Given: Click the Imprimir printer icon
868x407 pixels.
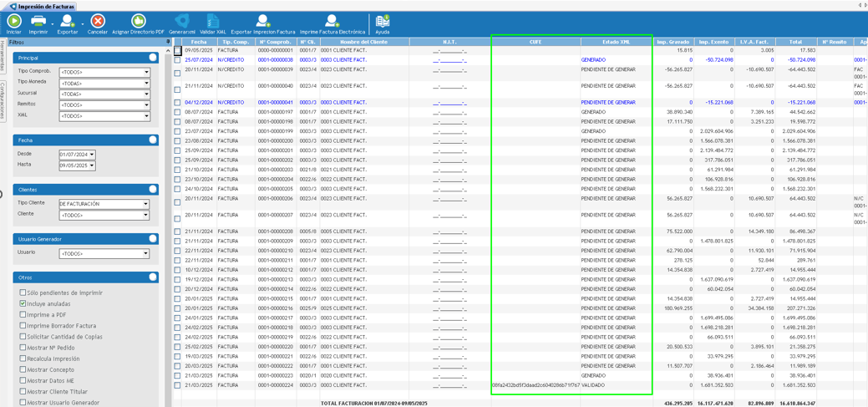Looking at the screenshot, I should (x=38, y=21).
